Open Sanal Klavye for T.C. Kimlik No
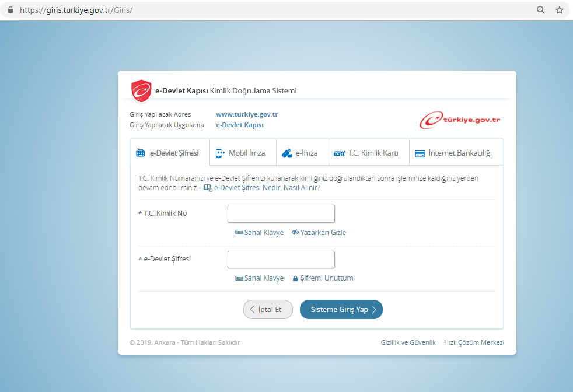Image resolution: width=573 pixels, height=392 pixels. (260, 232)
